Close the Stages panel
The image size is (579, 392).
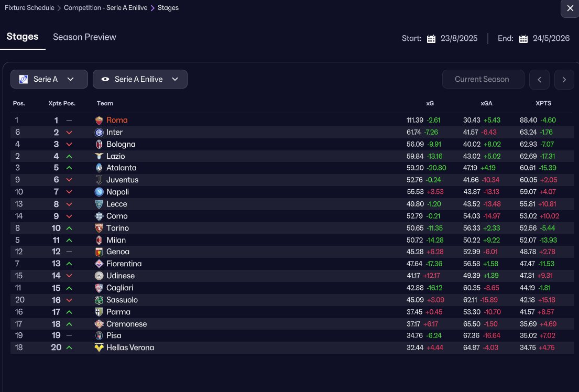pos(570,8)
